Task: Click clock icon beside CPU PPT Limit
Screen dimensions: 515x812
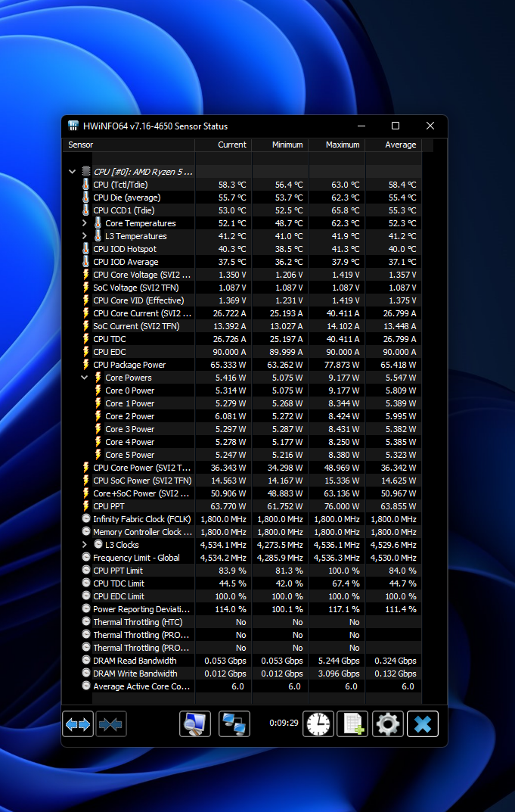Action: (x=86, y=570)
